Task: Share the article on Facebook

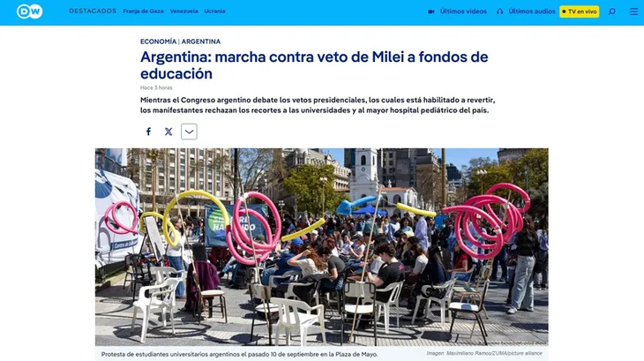Action: 149,132
